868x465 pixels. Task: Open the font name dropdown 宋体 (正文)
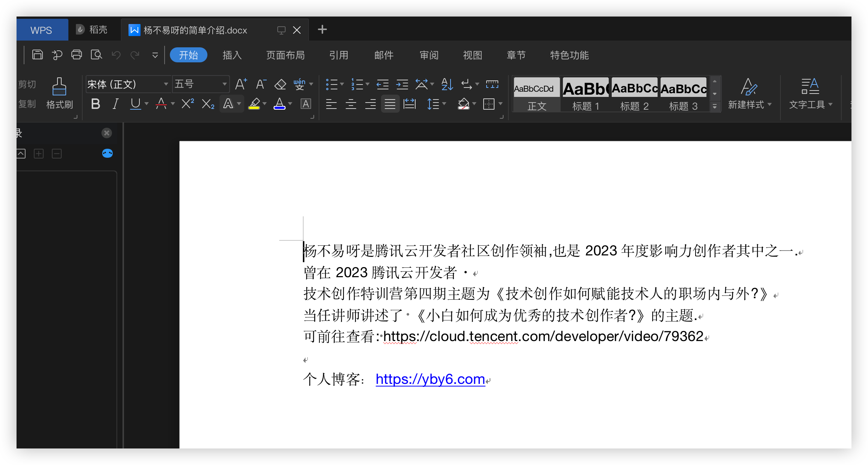click(166, 84)
